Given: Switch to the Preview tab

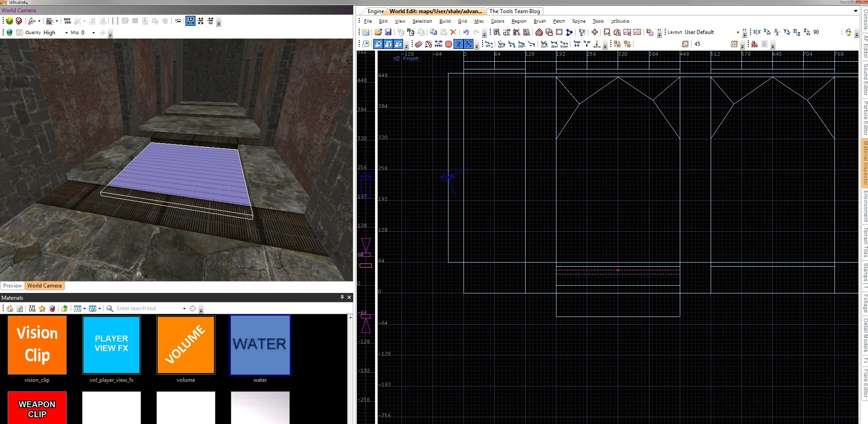Looking at the screenshot, I should [12, 286].
